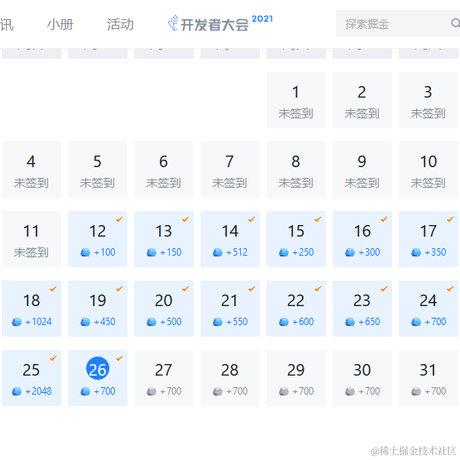
Task: Focus the 探索掘金 search field
Action: 398,23
